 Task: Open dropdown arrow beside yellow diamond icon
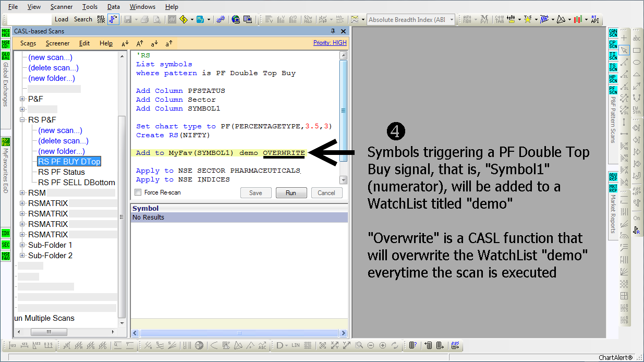(191, 20)
